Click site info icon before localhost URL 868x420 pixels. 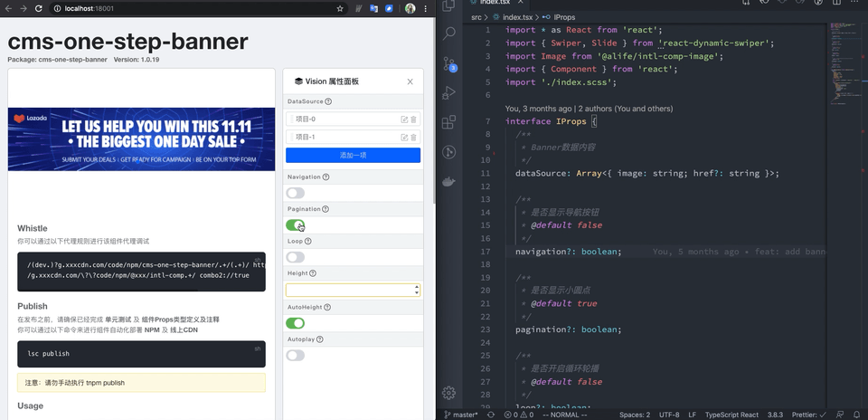pyautogui.click(x=58, y=8)
